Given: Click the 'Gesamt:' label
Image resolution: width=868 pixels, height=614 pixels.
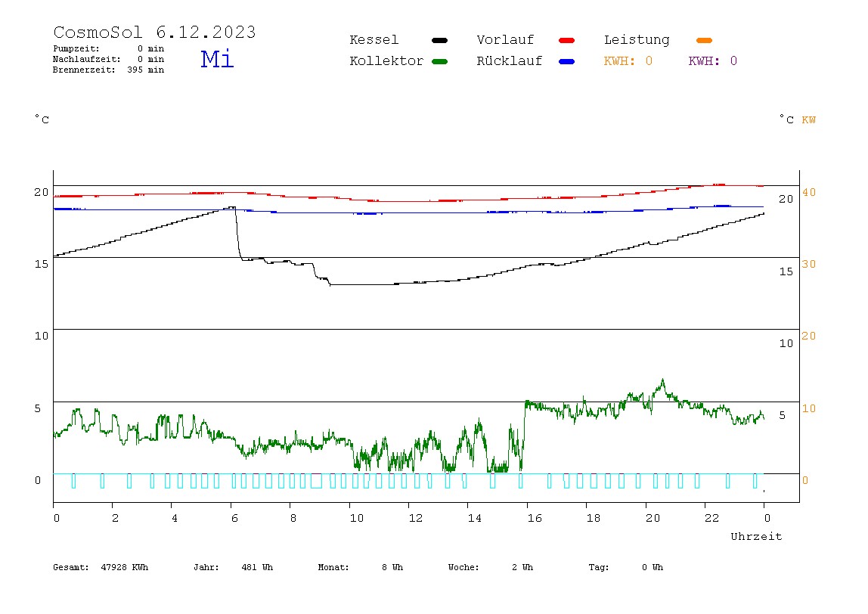Looking at the screenshot, I should (71, 567).
